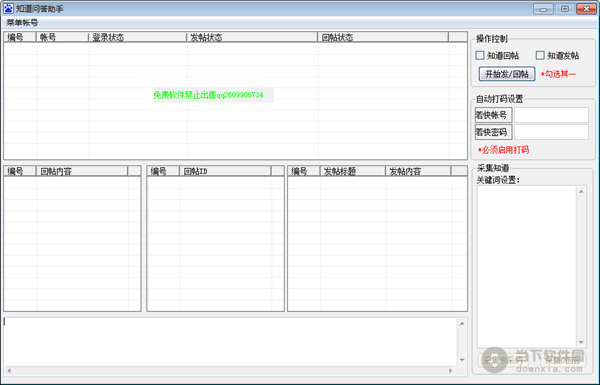Click the horizontal scrollbar track of log box
The height and width of the screenshot is (385, 600).
pos(230,370)
